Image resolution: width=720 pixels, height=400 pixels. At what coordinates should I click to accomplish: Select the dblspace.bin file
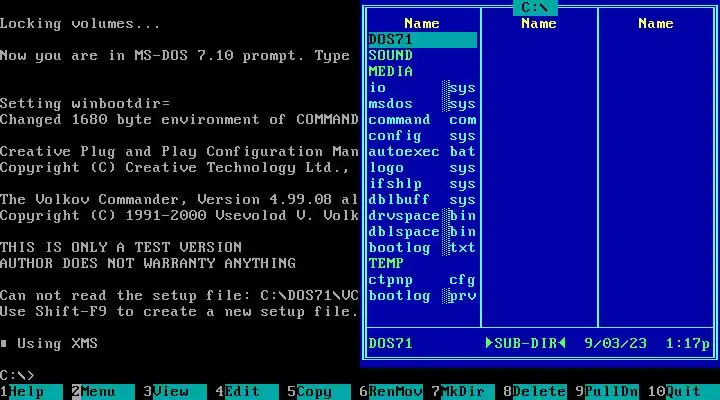coord(422,232)
